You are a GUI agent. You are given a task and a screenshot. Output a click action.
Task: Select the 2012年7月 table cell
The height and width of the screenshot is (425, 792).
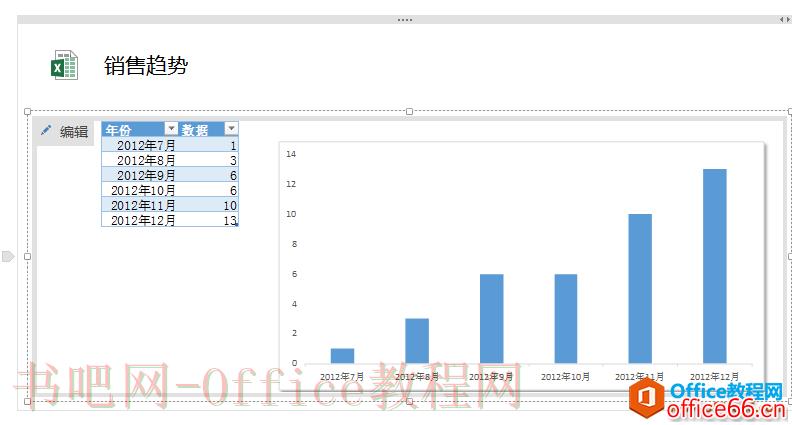[140, 146]
